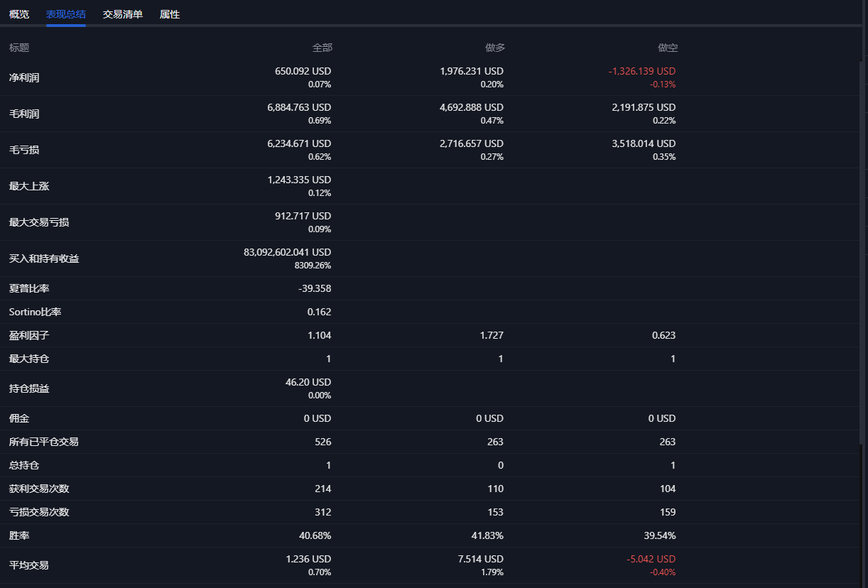This screenshot has height=588, width=868.
Task: Select the 盈利因子 row label
Action: [29, 335]
